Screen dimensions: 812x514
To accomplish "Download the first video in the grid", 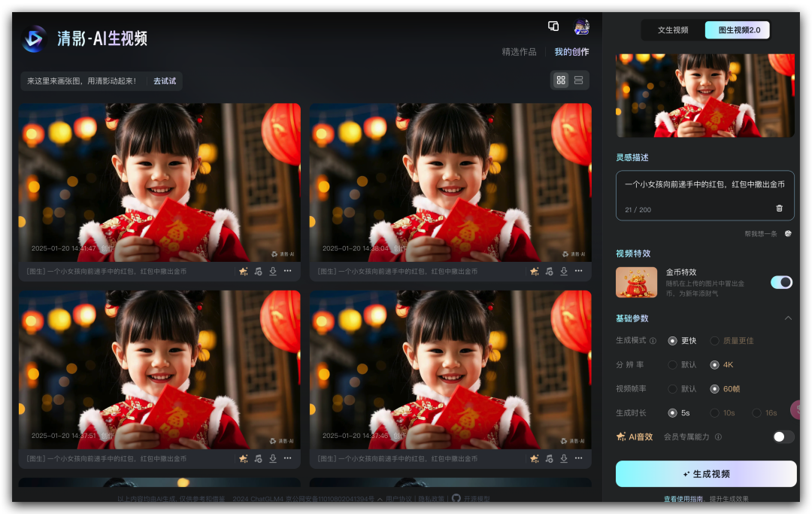I will [273, 271].
